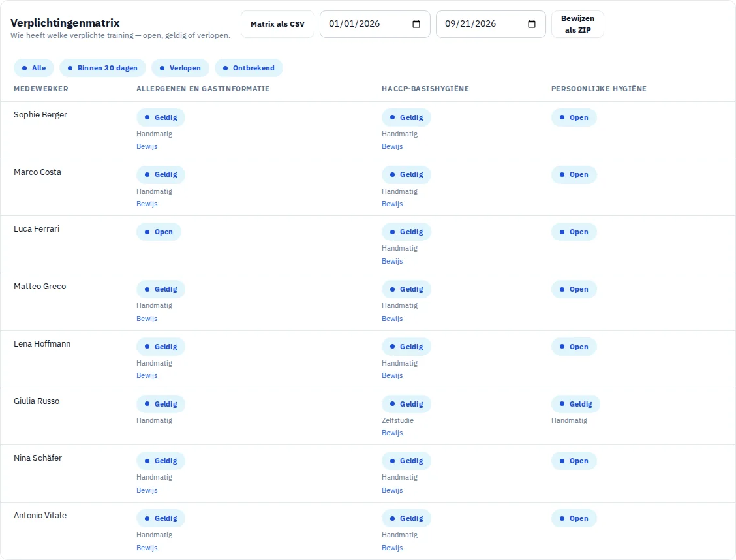View Marco Costa's HACCP Bewijs
The width and height of the screenshot is (736, 560).
(x=392, y=204)
